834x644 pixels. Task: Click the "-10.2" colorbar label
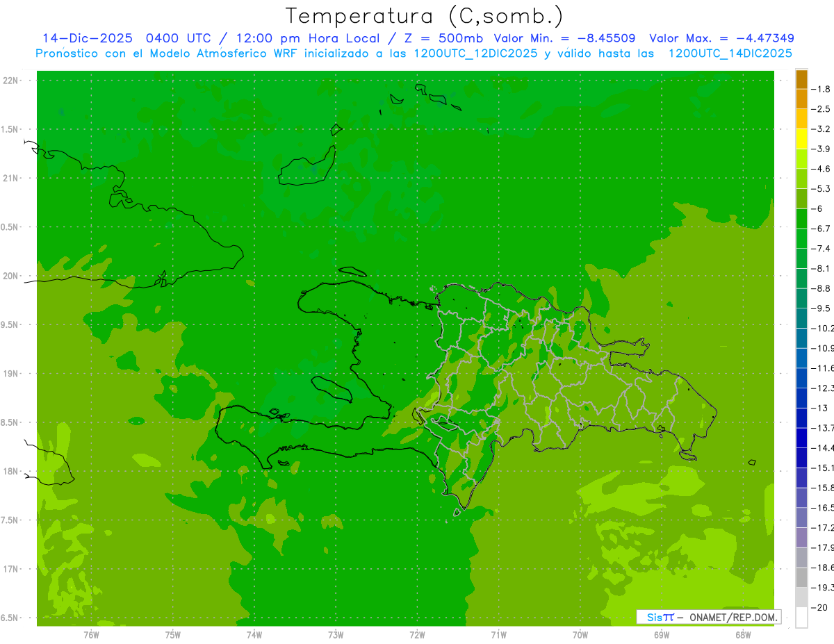click(x=823, y=328)
